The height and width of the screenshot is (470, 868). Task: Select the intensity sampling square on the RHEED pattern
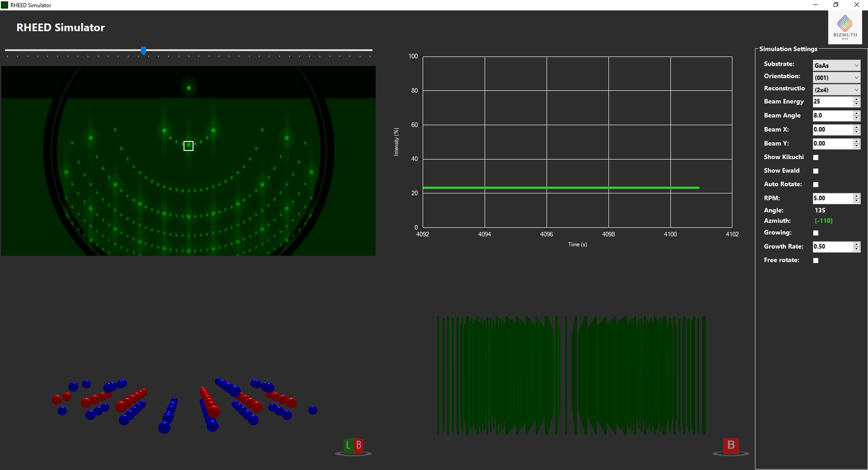tap(188, 146)
